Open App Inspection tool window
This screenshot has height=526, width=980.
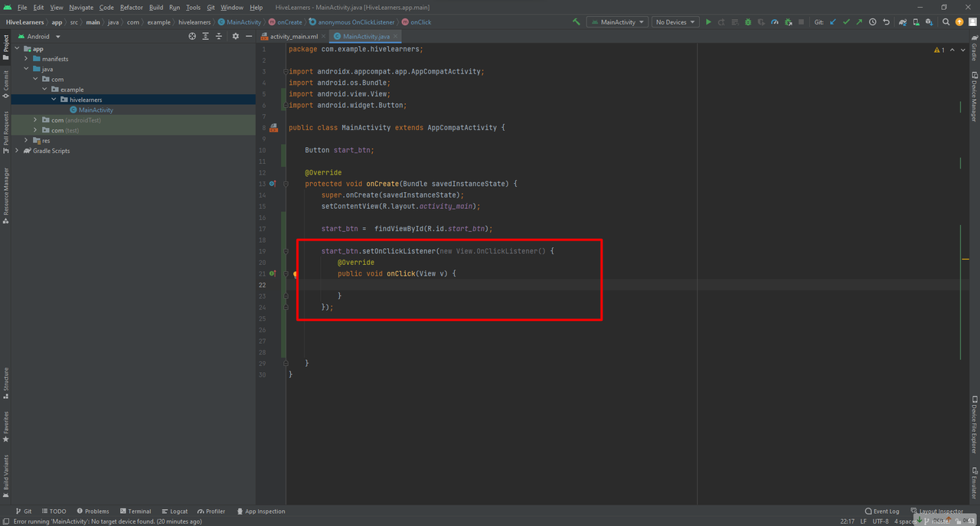261,511
